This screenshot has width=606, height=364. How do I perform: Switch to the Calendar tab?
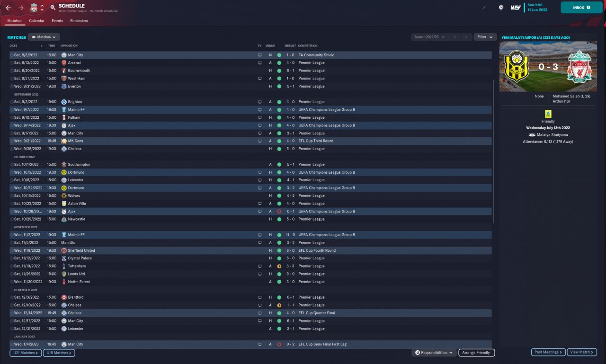point(36,21)
